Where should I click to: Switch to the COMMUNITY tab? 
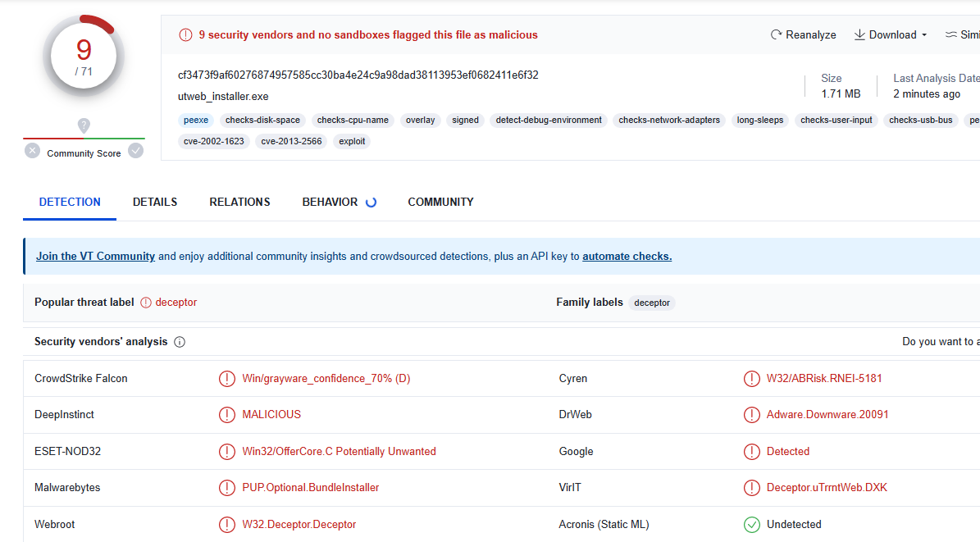[x=440, y=202]
